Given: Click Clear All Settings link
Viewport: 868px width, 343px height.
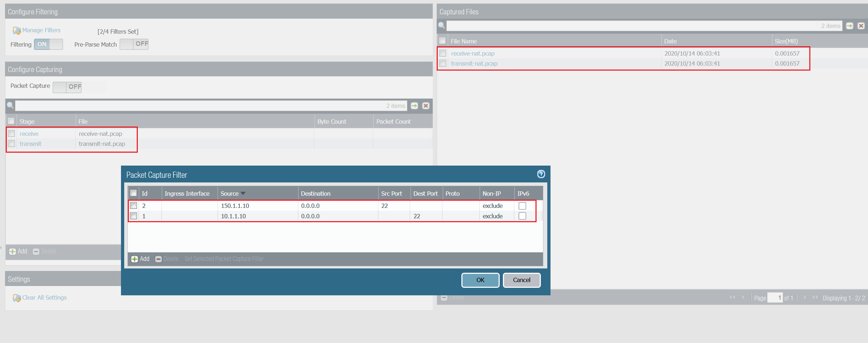Looking at the screenshot, I should (x=44, y=297).
